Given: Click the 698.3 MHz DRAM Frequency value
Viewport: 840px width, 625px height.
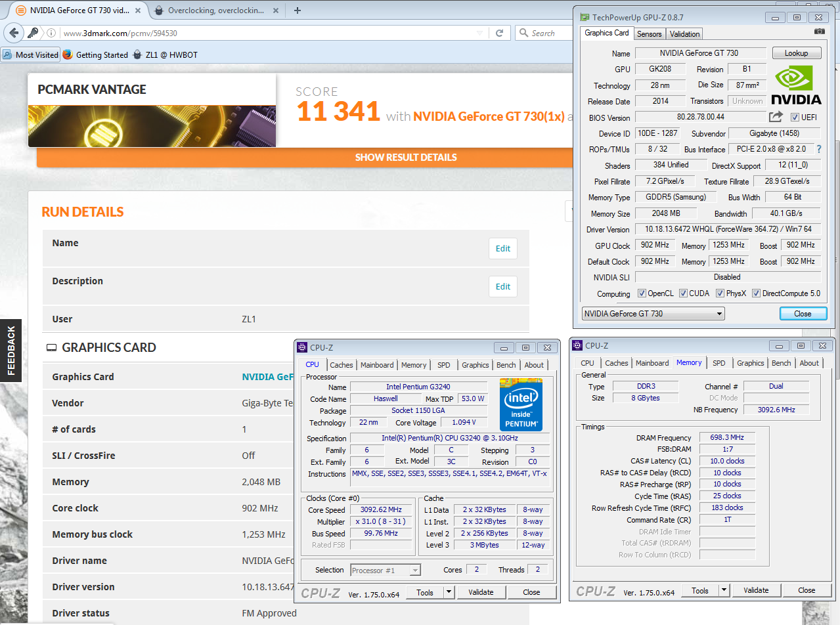Looking at the screenshot, I should (x=726, y=437).
